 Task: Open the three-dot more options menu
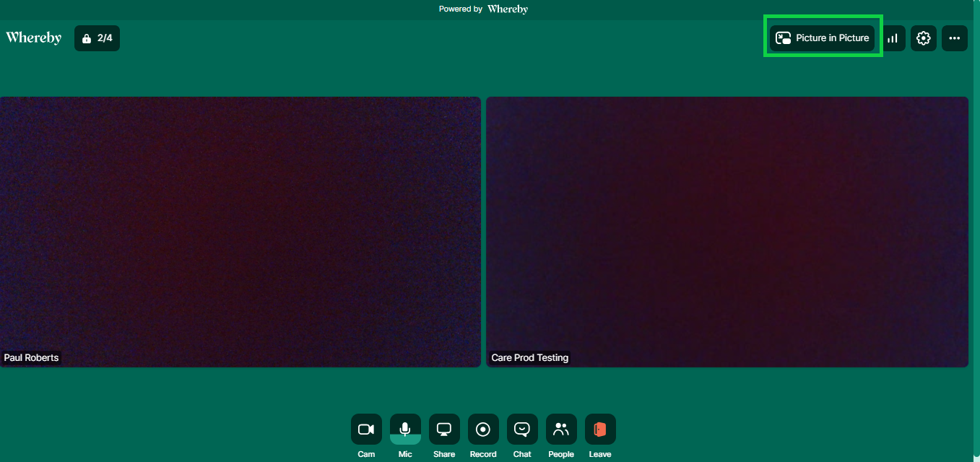click(954, 38)
